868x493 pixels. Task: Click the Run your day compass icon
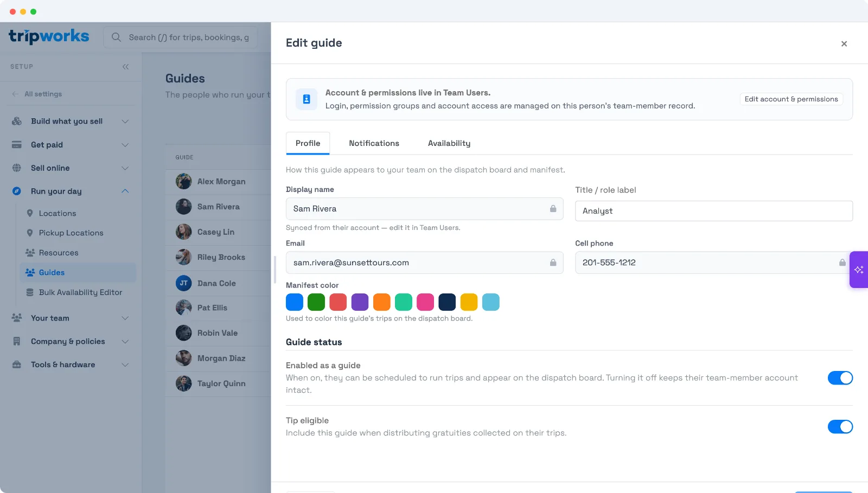coord(17,191)
